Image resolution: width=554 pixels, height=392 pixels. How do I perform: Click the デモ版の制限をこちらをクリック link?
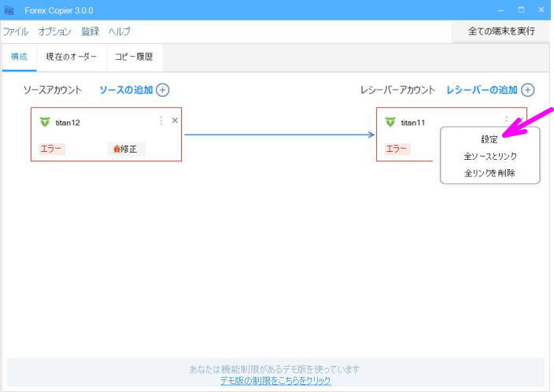click(275, 381)
